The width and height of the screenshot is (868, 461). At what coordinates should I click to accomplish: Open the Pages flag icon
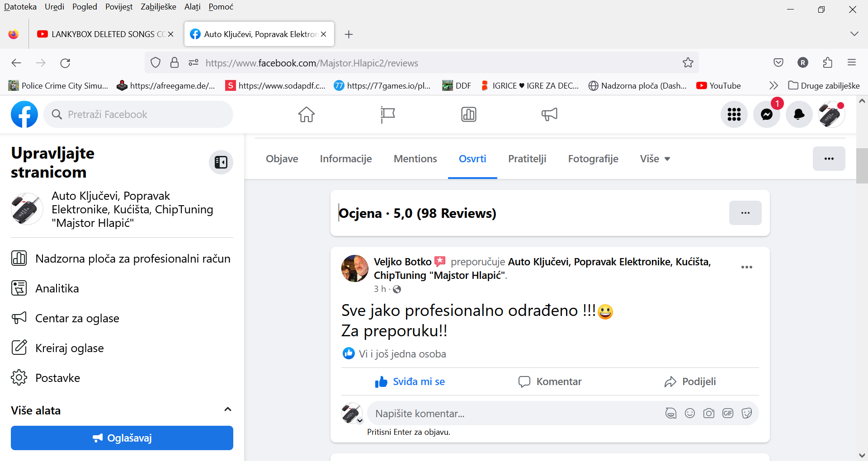[x=387, y=114]
